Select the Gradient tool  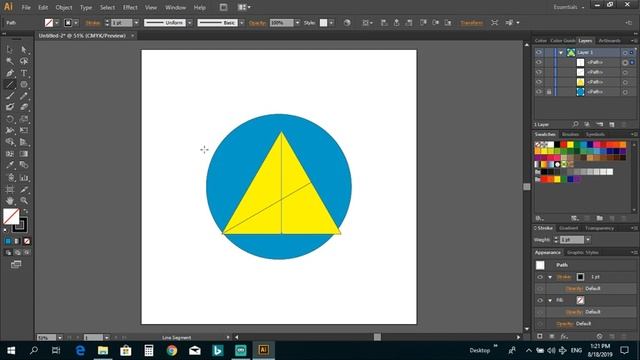click(24, 154)
